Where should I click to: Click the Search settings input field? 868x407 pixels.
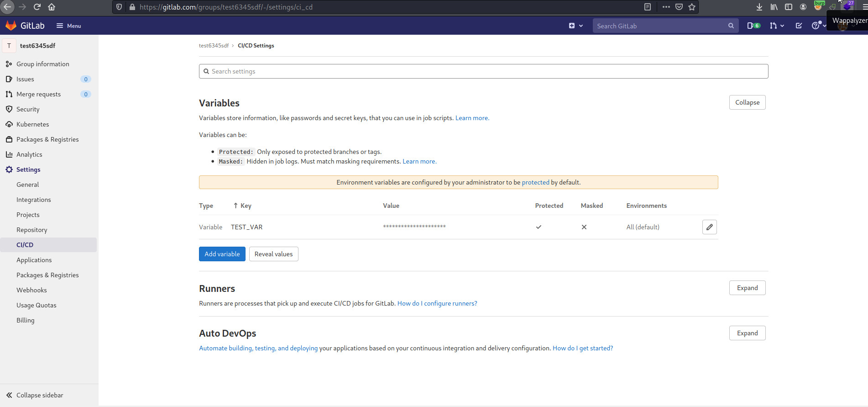(483, 71)
